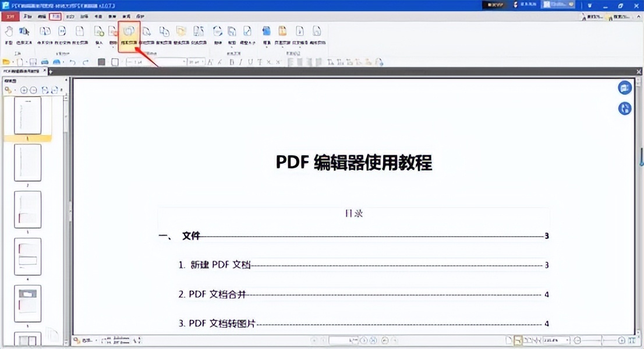Open a new tab with plus button
Screen dimensions: 644x349
coord(51,72)
